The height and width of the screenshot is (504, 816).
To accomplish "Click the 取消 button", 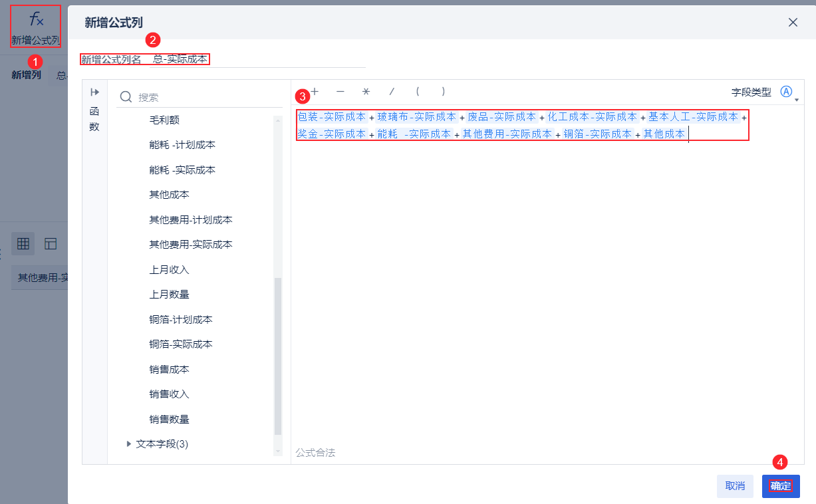I will point(735,486).
